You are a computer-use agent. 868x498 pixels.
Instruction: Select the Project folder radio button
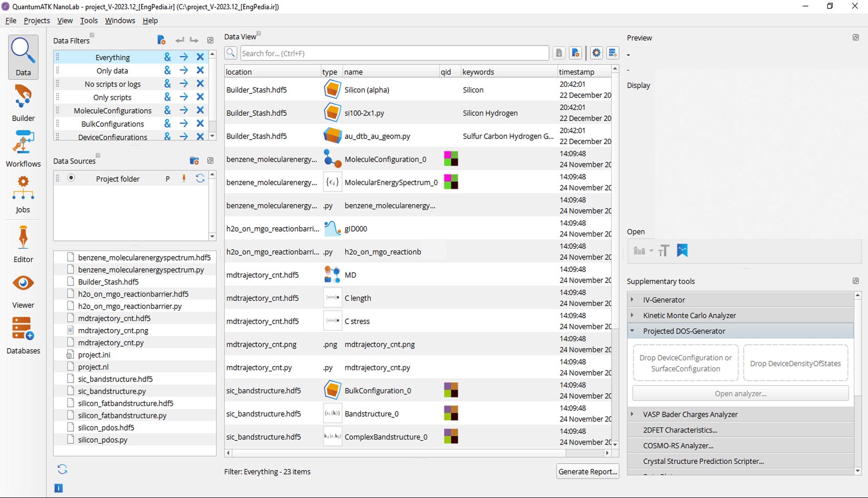tap(71, 178)
